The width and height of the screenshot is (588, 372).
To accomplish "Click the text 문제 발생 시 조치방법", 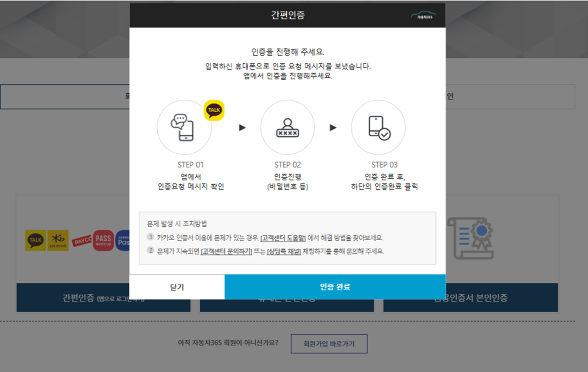I will (177, 223).
